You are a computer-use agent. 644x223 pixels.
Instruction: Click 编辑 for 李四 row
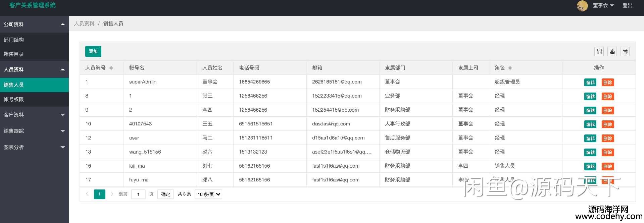590,110
